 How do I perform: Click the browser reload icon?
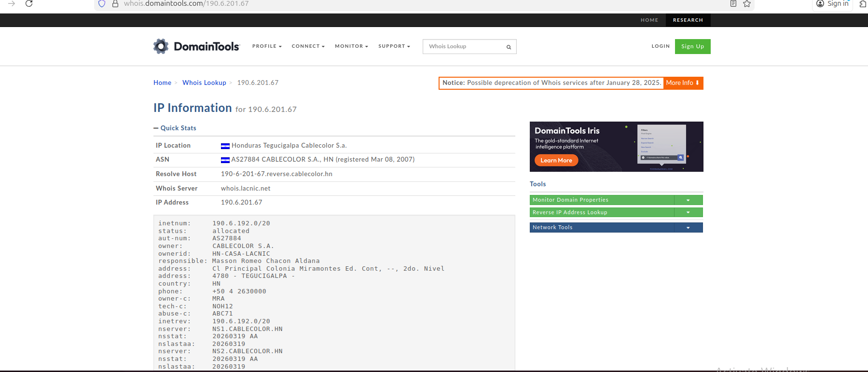(29, 3)
